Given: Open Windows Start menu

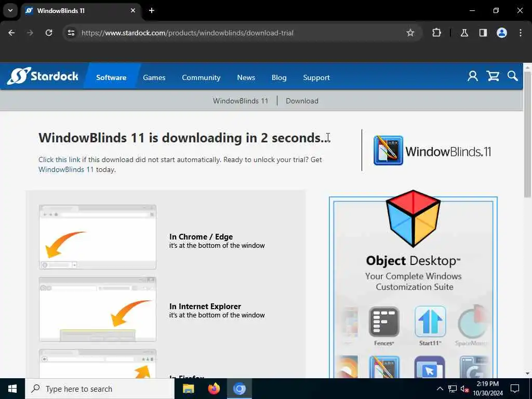Looking at the screenshot, I should (12, 389).
